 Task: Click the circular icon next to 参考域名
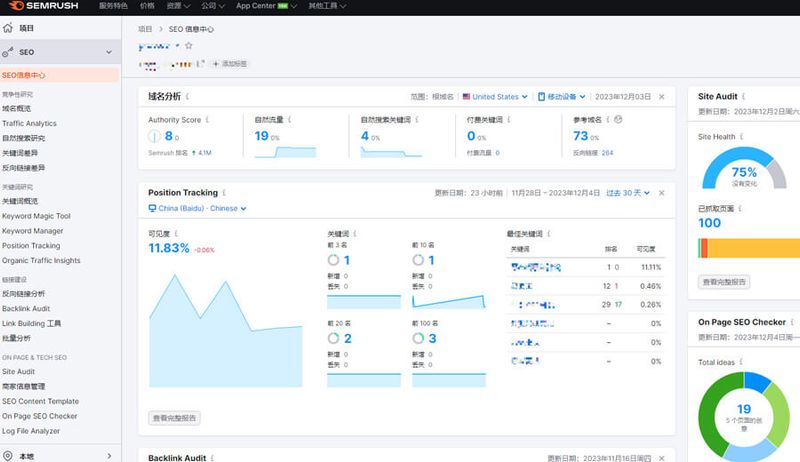coord(618,120)
